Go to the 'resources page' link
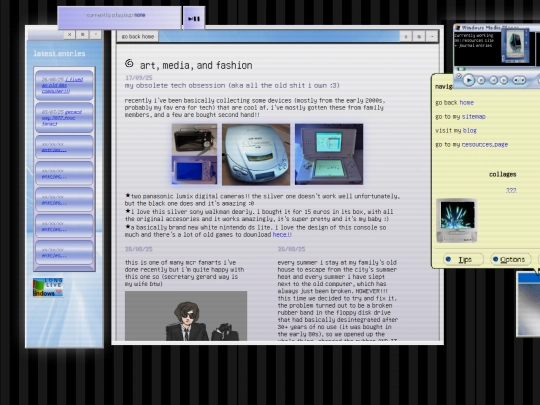This screenshot has width=540, height=405. (485, 144)
